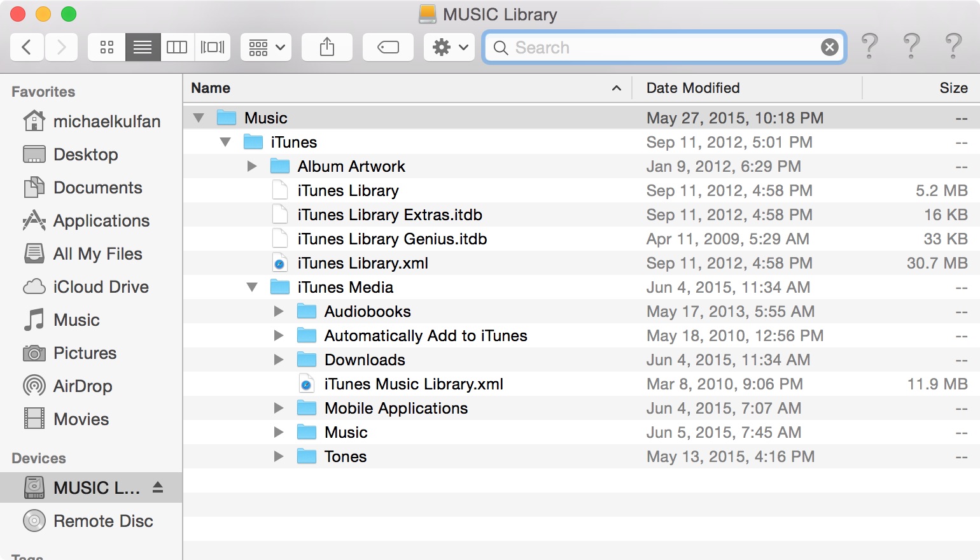Click the first question mark toolbar icon

[x=869, y=46]
